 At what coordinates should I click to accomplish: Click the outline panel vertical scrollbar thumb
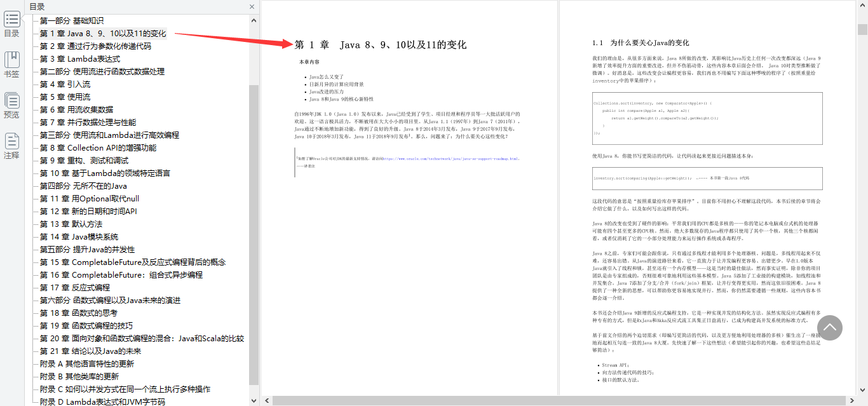[x=254, y=235]
